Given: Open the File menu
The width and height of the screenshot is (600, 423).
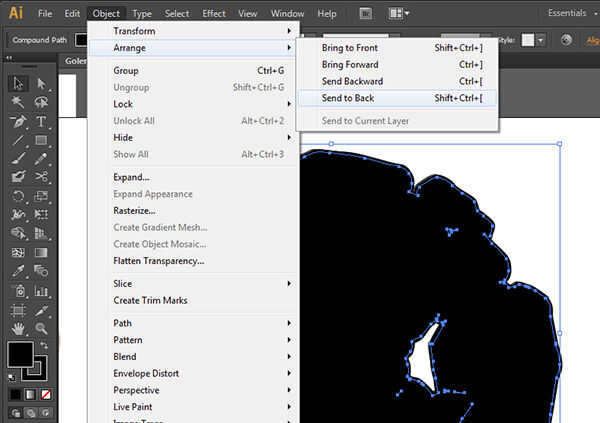Looking at the screenshot, I should (45, 14).
